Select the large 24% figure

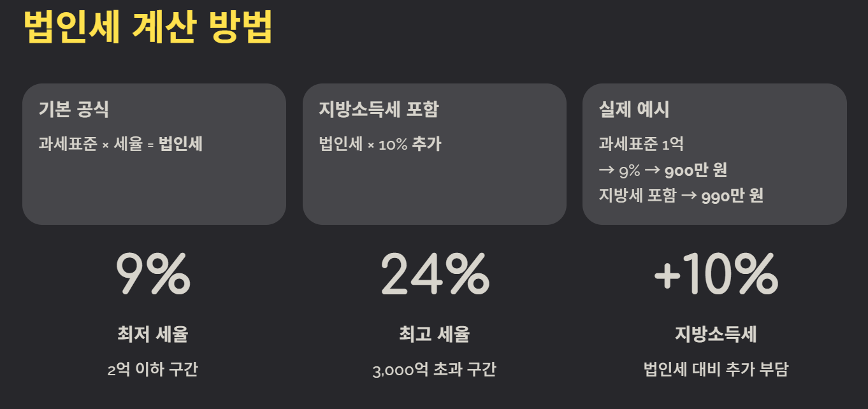pyautogui.click(x=435, y=274)
